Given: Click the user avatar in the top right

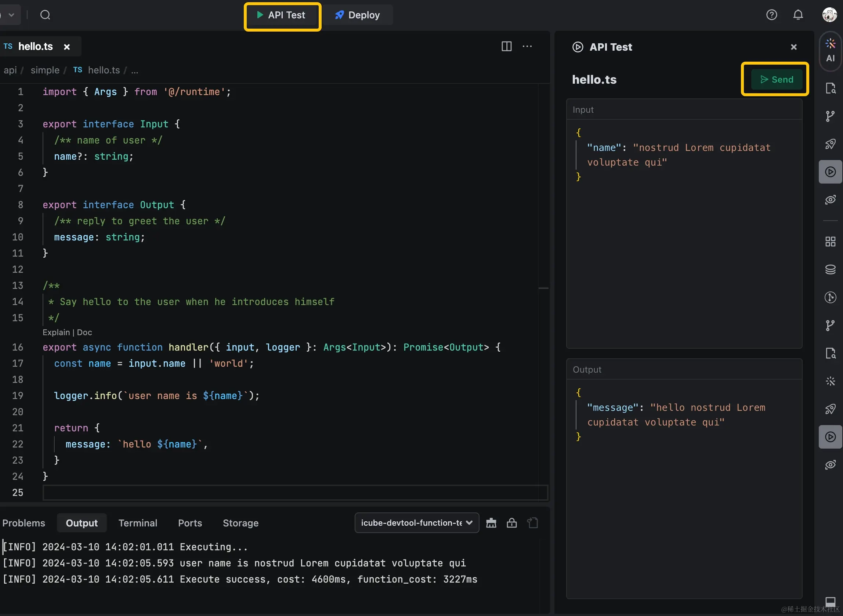Looking at the screenshot, I should pyautogui.click(x=829, y=15).
